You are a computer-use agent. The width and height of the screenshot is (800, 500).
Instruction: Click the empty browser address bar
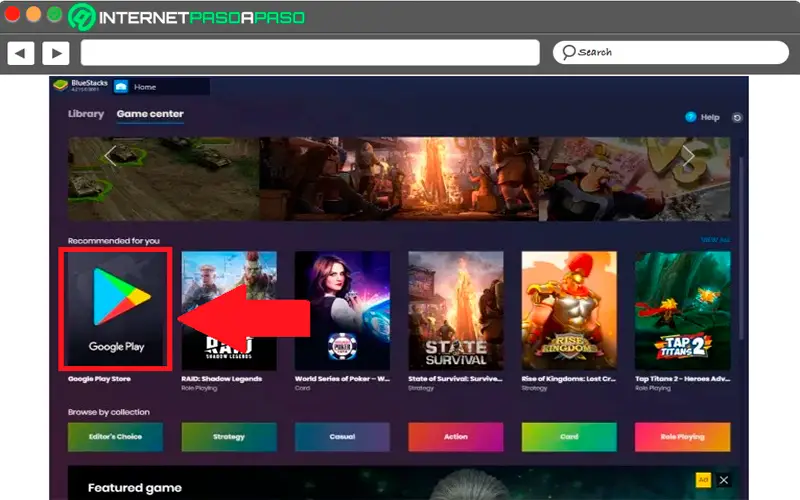tap(310, 53)
